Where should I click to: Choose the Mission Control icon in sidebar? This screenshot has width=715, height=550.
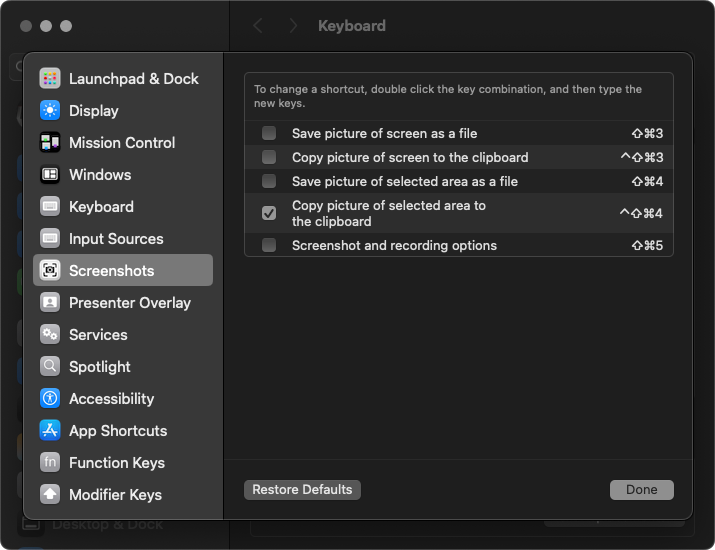tap(50, 142)
